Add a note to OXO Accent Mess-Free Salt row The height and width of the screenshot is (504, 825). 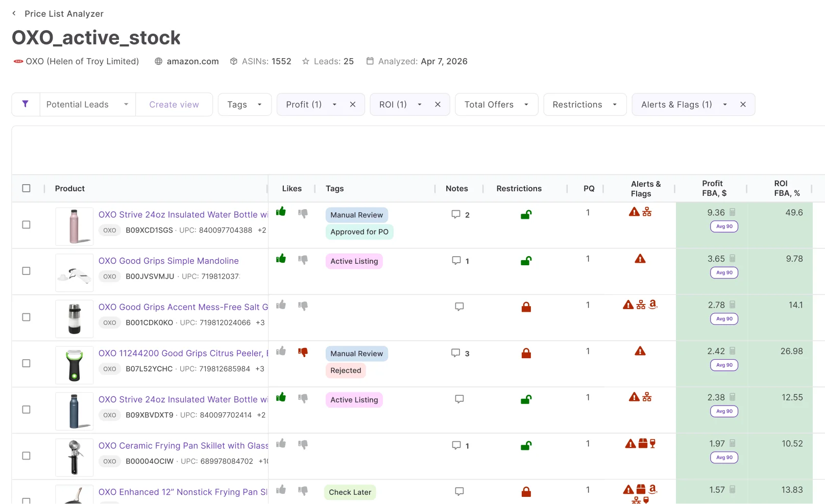click(x=459, y=307)
